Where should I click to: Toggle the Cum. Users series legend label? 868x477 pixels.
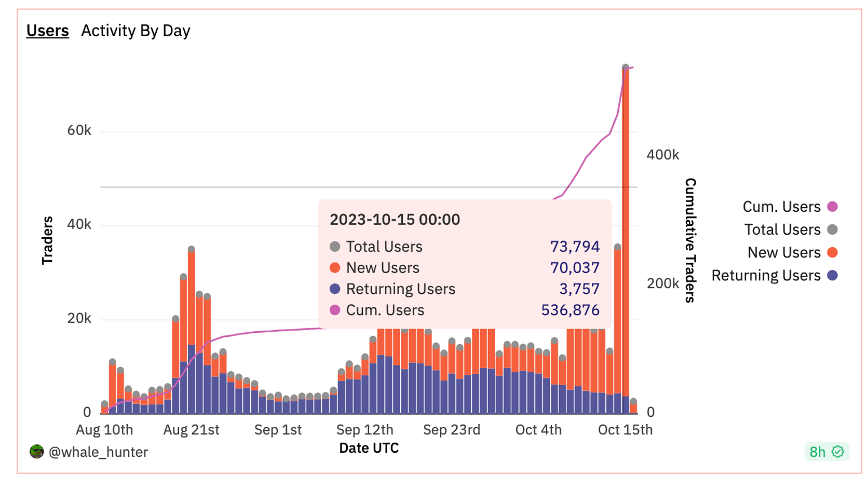[781, 207]
